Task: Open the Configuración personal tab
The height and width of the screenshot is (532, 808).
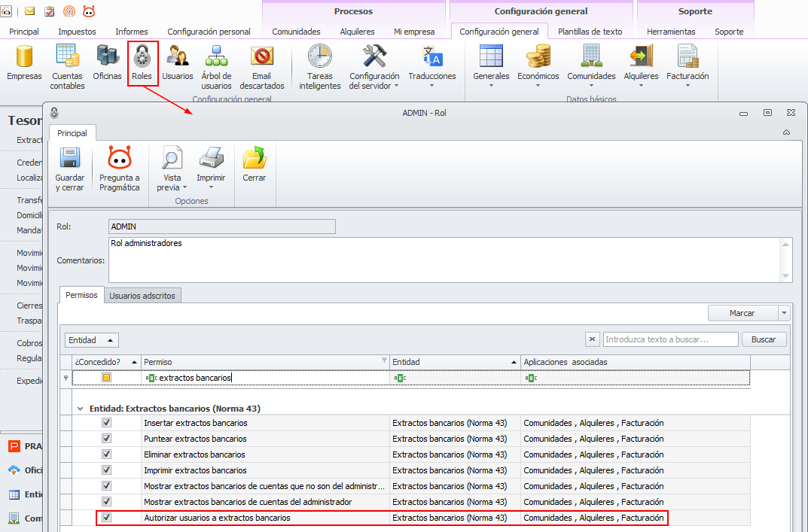Action: click(209, 32)
